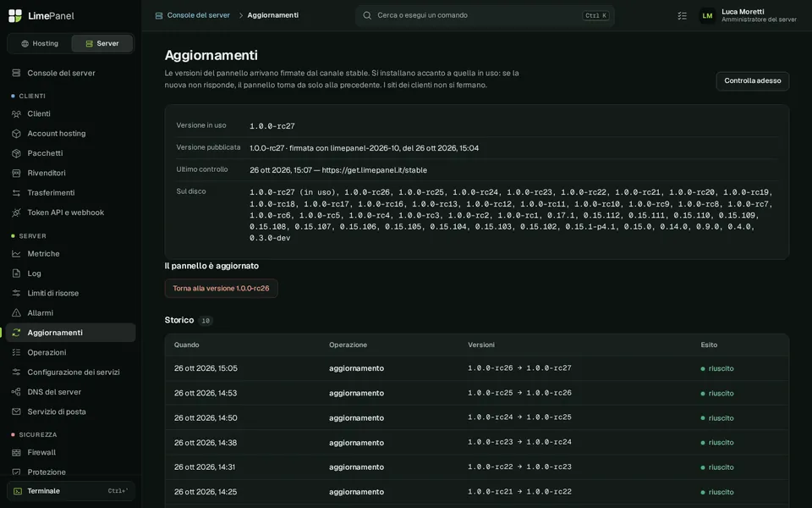The image size is (812, 508).
Task: Open the task list icon in header
Action: point(682,15)
